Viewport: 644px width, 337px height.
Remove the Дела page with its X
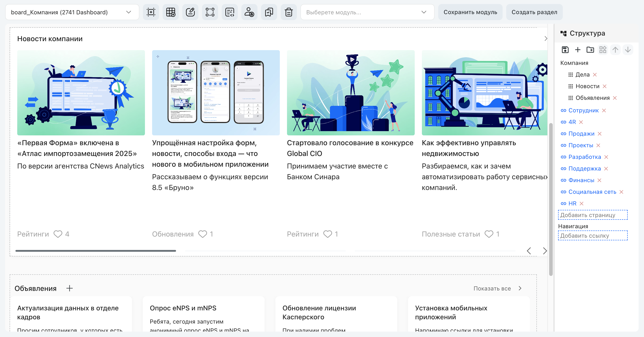coord(595,75)
